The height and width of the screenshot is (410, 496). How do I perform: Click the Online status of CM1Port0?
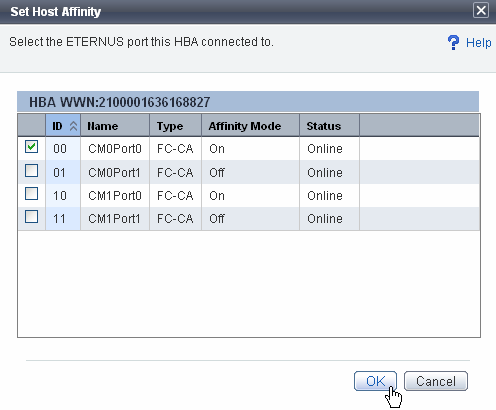click(x=325, y=196)
